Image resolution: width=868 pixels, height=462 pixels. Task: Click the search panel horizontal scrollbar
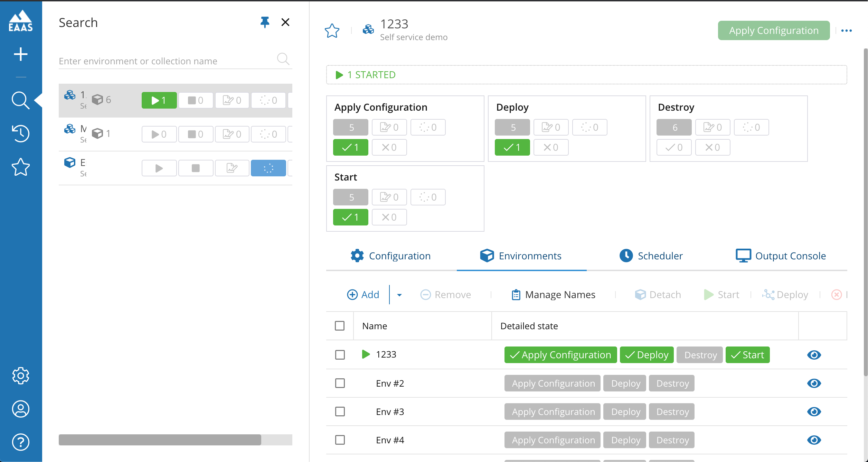160,440
